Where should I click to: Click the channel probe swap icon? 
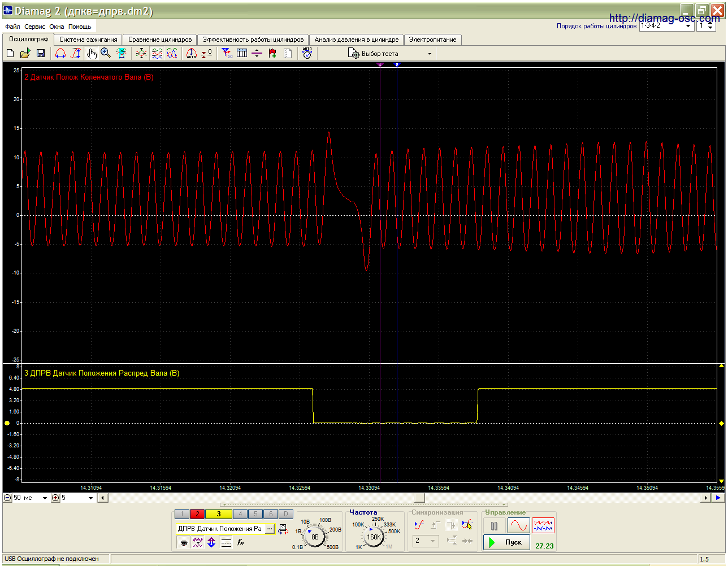283,529
